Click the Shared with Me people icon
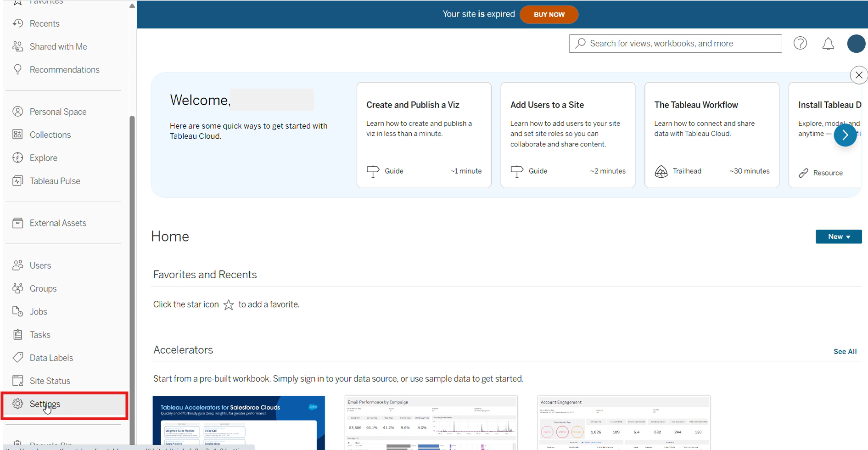The height and width of the screenshot is (450, 868). click(18, 46)
